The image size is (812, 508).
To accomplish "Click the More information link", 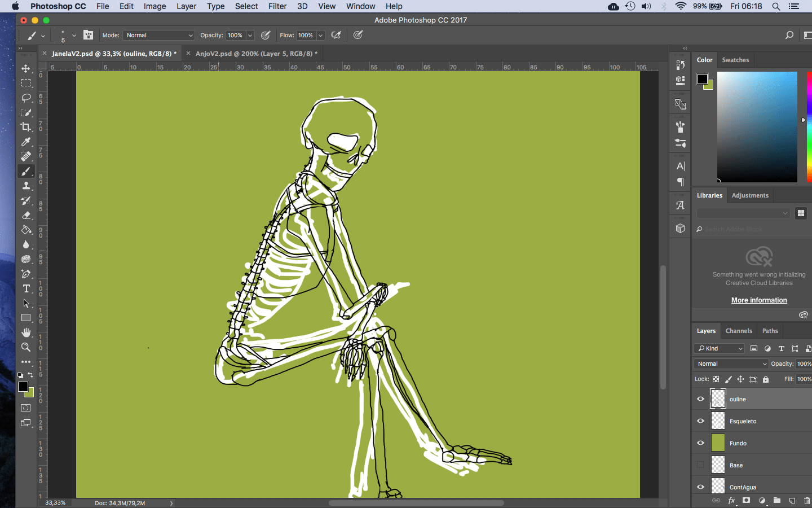I will 759,300.
